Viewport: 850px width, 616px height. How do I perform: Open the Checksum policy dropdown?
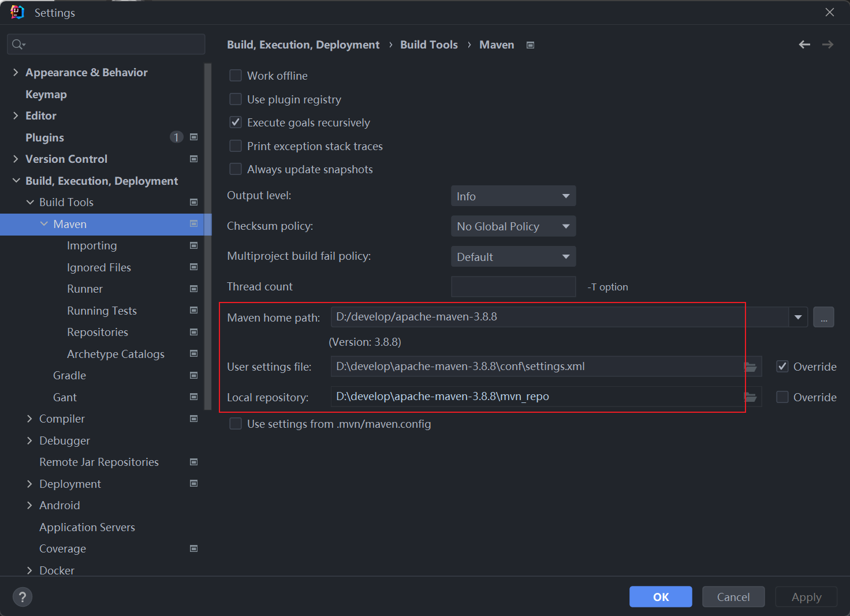click(513, 226)
